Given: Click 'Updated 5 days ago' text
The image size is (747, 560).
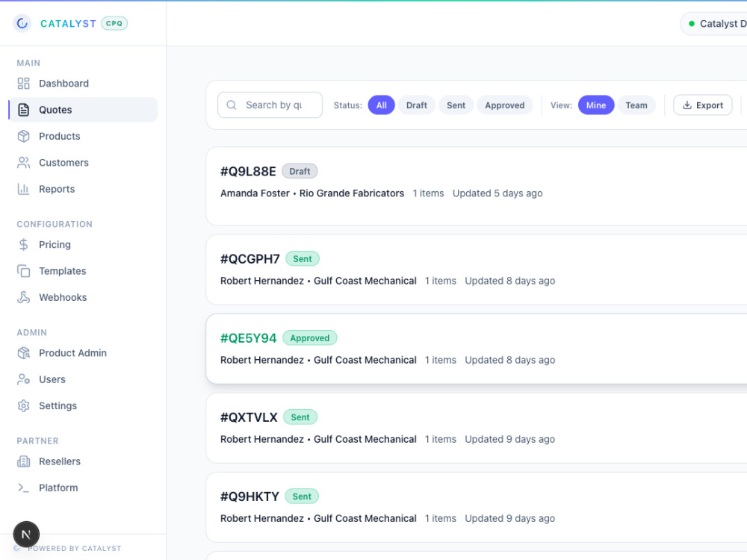Looking at the screenshot, I should click(x=498, y=193).
